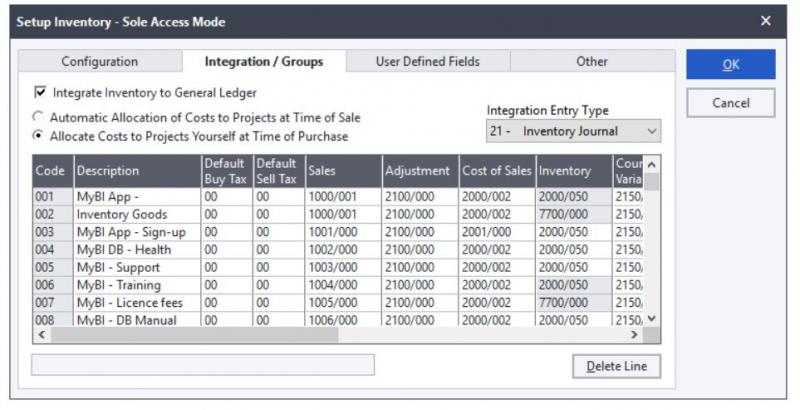Switch to the Configuration tab
Image resolution: width=800 pixels, height=410 pixels.
coord(100,62)
